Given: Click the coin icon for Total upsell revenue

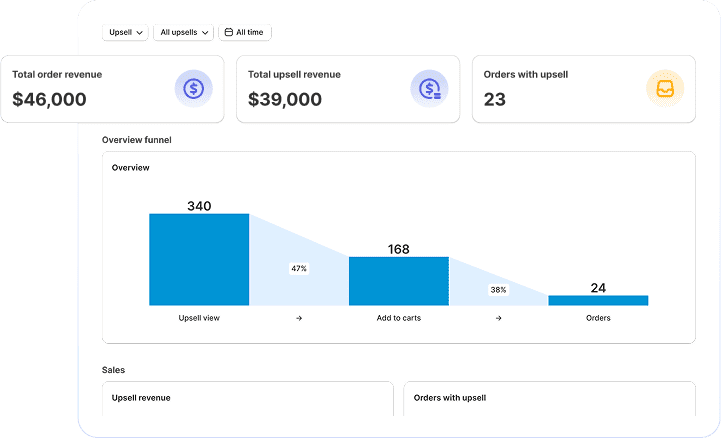Looking at the screenshot, I should pos(430,89).
